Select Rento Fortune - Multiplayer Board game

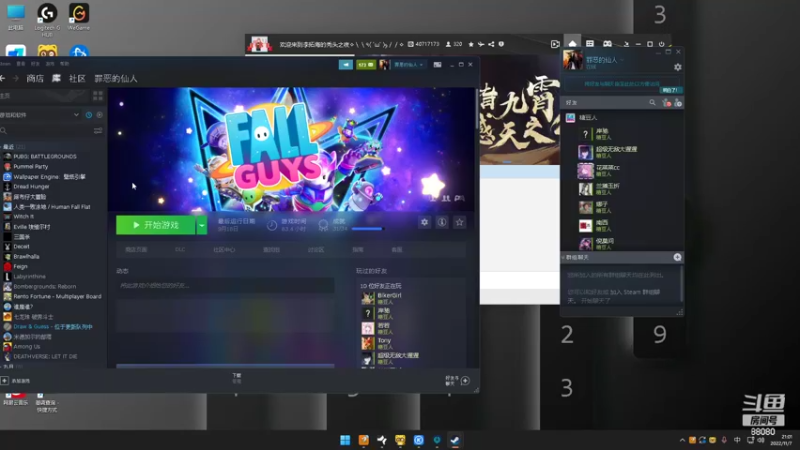click(57, 296)
